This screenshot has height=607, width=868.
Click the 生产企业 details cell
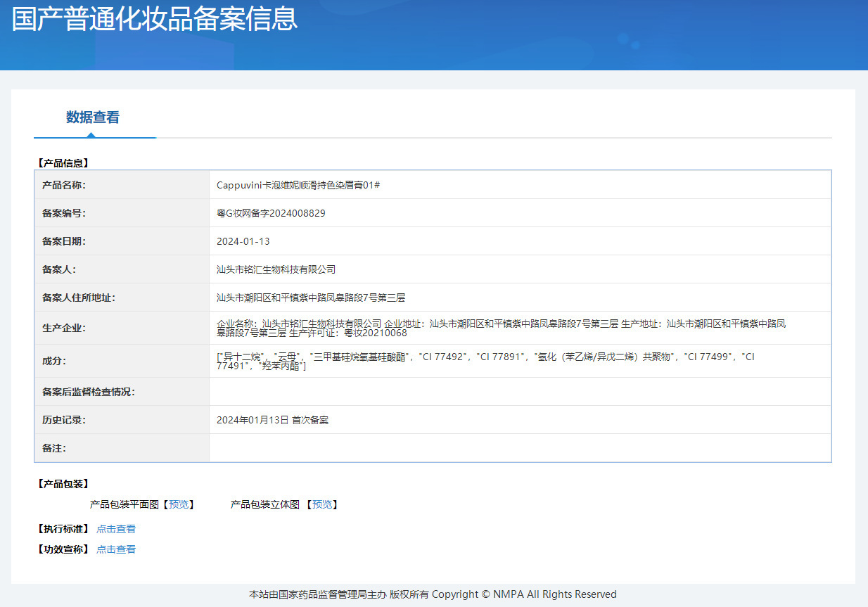(520, 328)
